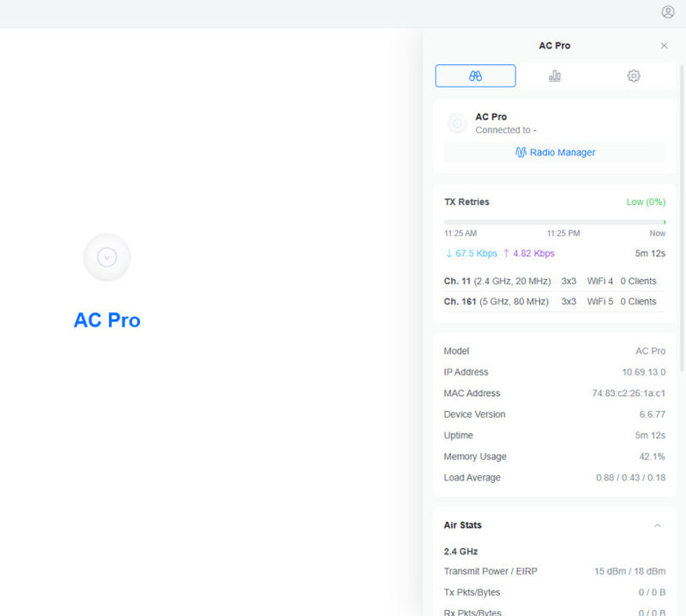Select the Ch. 11 2.4 GHz row
The width and height of the screenshot is (686, 616).
554,281
